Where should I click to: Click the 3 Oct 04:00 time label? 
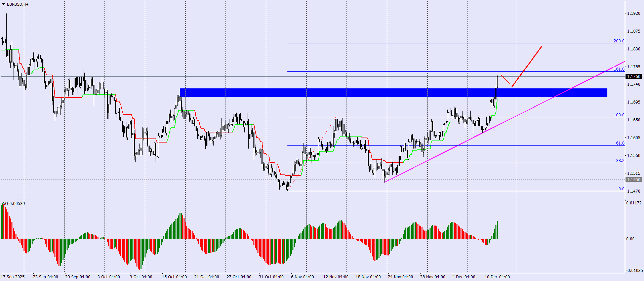click(x=109, y=277)
